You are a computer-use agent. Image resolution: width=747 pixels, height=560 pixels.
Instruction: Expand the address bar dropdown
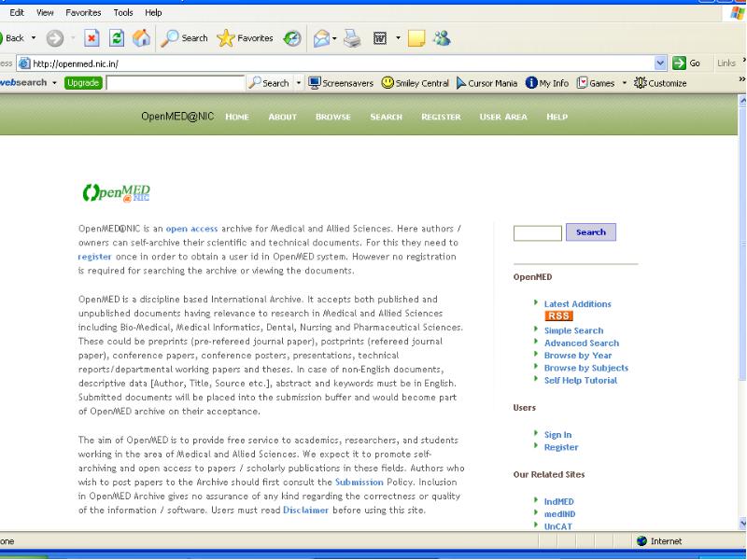point(660,63)
